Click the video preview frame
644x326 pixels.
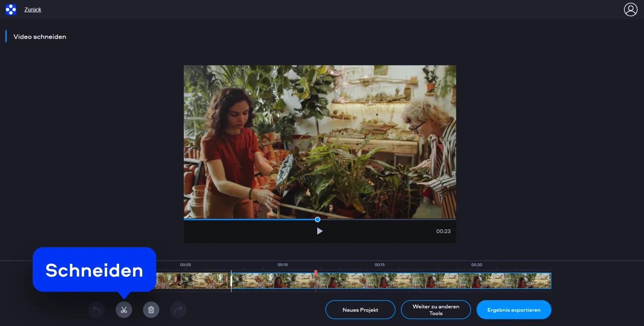(320, 141)
